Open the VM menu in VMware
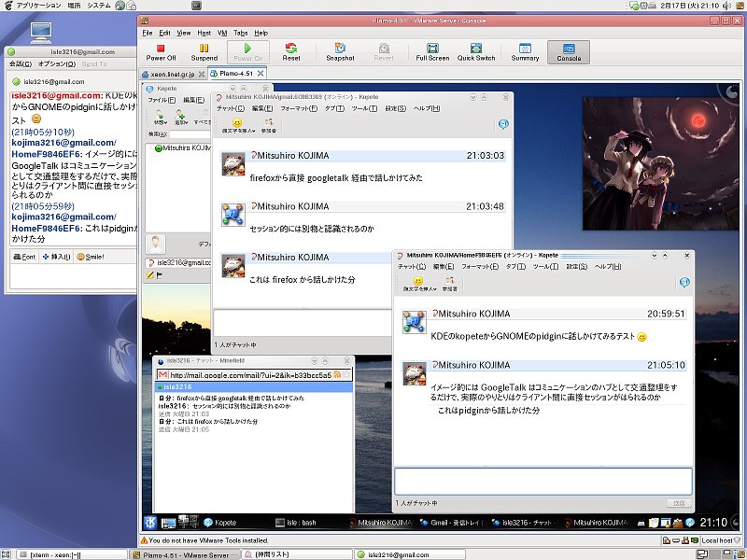The image size is (747, 560). [x=222, y=33]
